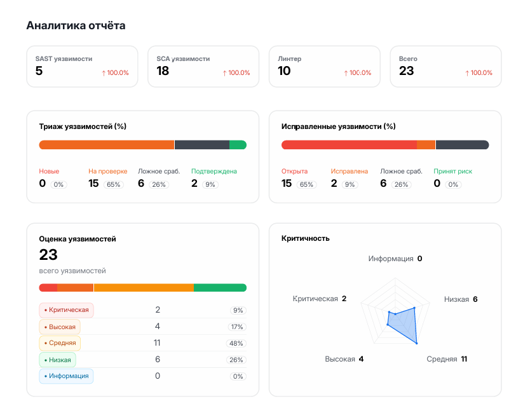Click the 17% badge in the Высокая row
Screen dimensions: 530x420
[x=237, y=327]
